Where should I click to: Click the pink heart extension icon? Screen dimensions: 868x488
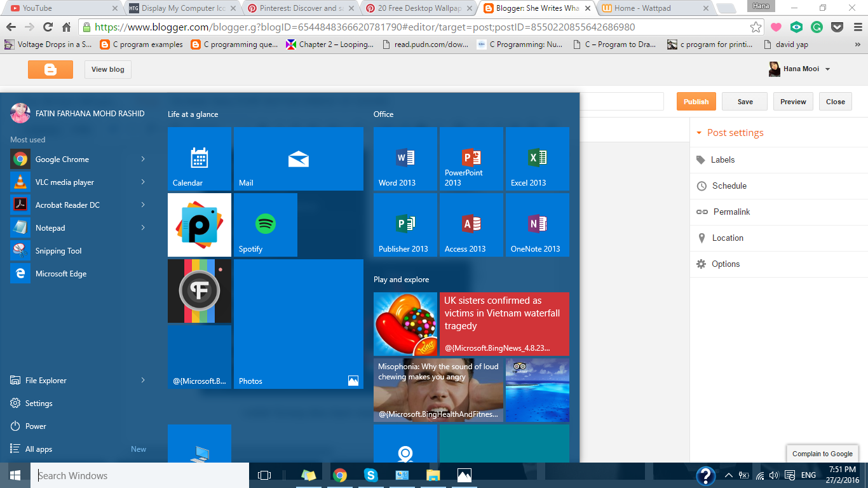click(x=776, y=27)
